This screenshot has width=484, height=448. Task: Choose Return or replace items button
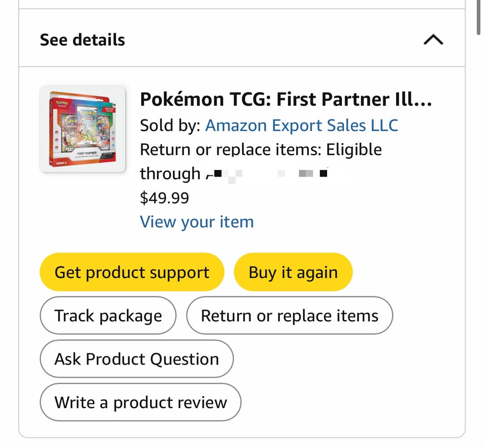pos(290,315)
